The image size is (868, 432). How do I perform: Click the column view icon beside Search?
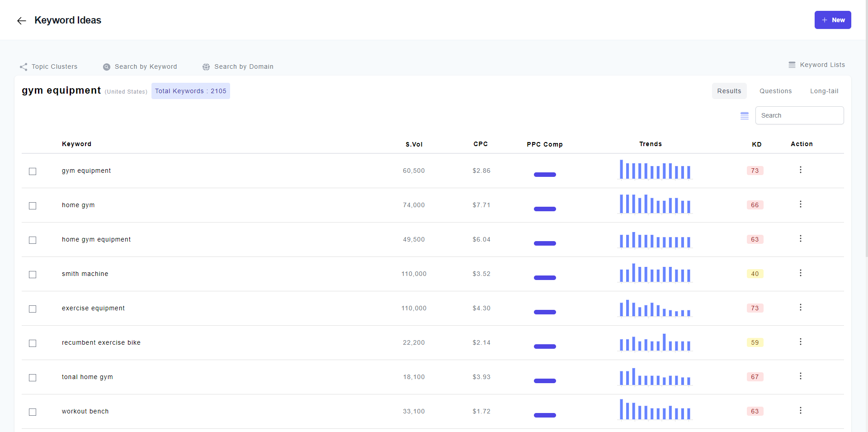tap(744, 116)
